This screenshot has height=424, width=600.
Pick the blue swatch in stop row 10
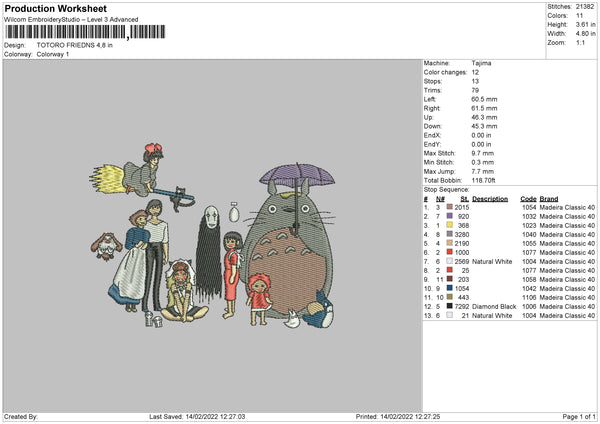[450, 289]
